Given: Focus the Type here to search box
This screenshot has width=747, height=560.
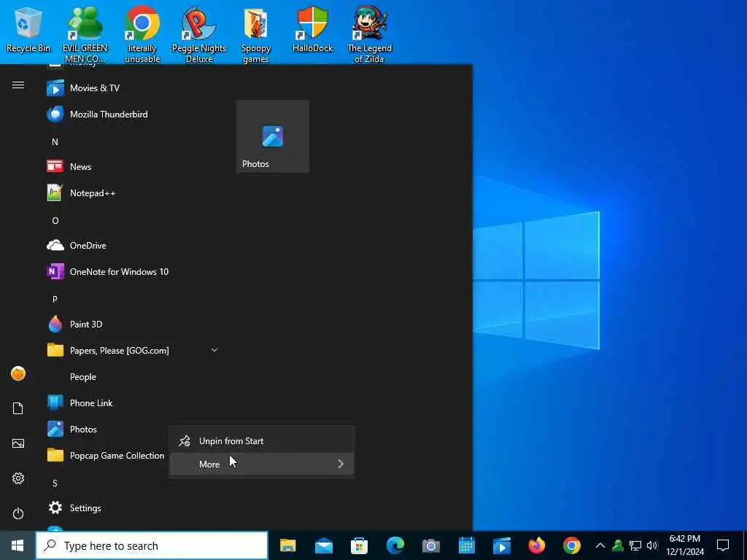Looking at the screenshot, I should coord(152,545).
